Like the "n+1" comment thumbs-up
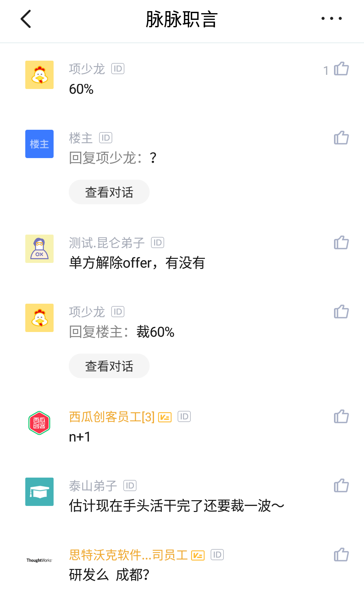 (x=341, y=417)
